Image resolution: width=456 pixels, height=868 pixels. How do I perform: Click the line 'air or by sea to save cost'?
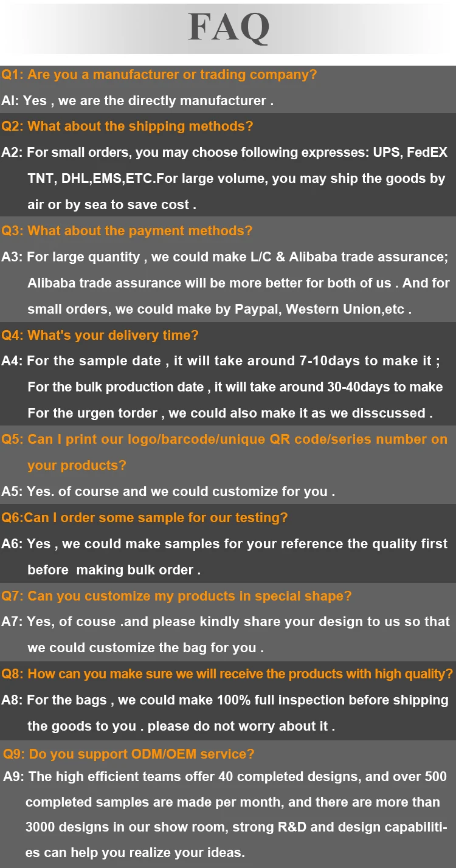click(112, 205)
